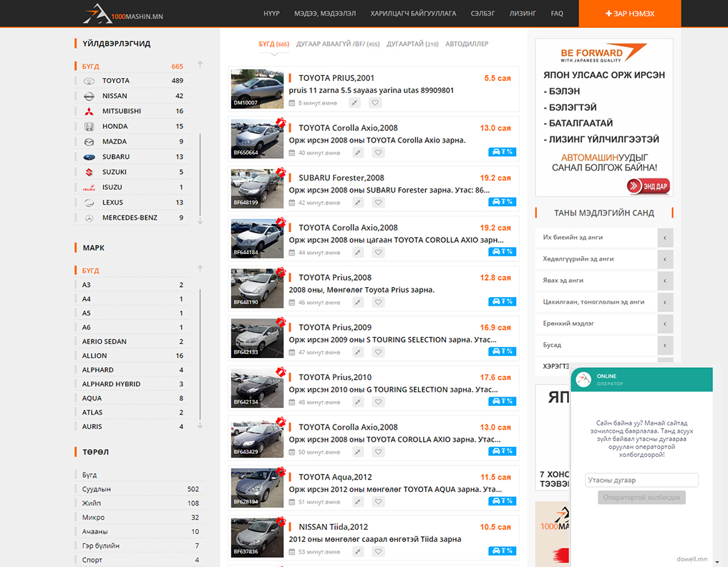The width and height of the screenshot is (728, 567).
Task: Favorite the 19.2 сая Corolla Axio listing
Action: coord(379,252)
